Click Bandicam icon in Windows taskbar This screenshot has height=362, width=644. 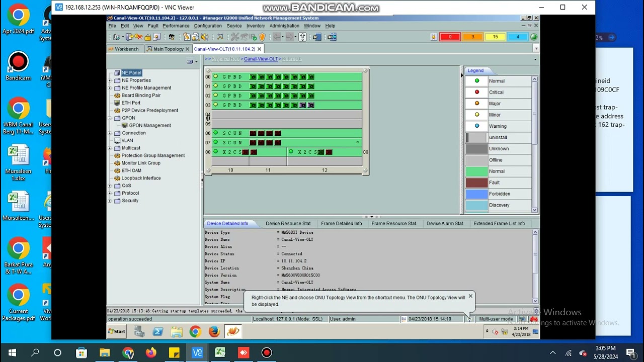267,352
